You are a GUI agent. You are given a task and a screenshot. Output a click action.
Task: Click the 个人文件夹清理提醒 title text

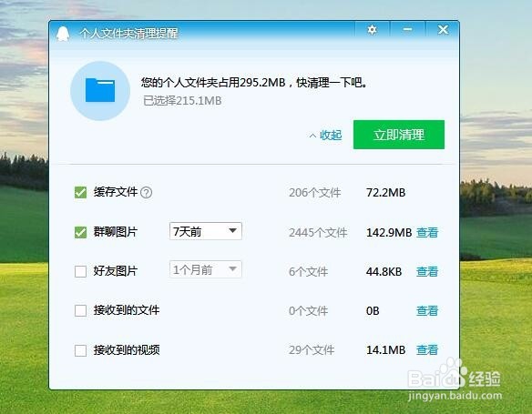click(x=129, y=33)
